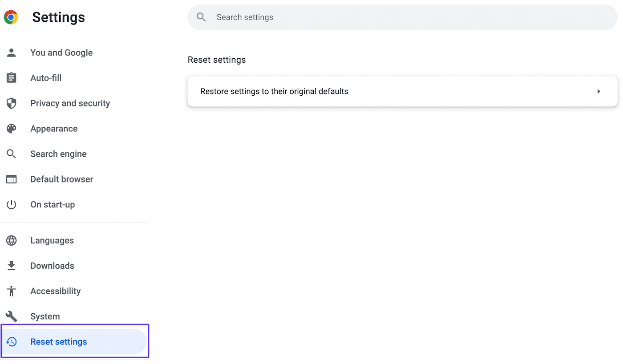Image resolution: width=623 pixels, height=364 pixels.
Task: Select the Reset settings clock icon
Action: click(x=11, y=341)
